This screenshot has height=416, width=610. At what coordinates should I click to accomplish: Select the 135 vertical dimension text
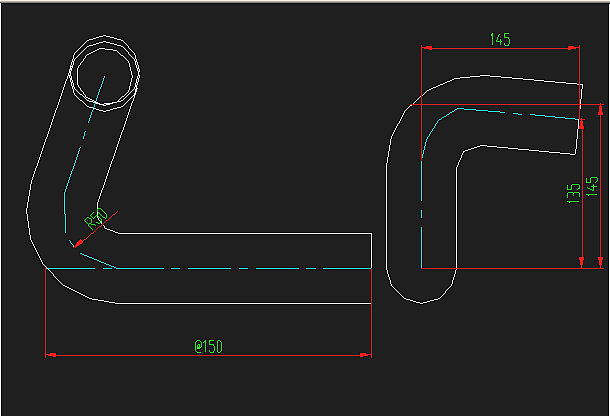[573, 193]
